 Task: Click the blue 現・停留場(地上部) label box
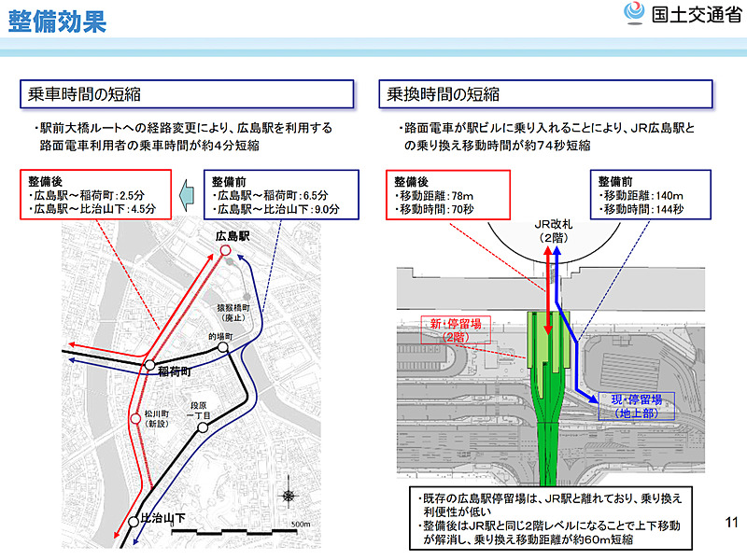pos(637,406)
